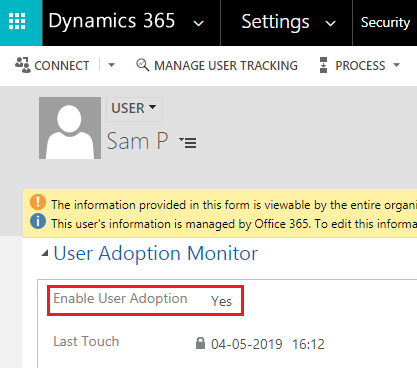Click the Enable User Adoption label
Screen dimensions: 417x368
tap(120, 299)
